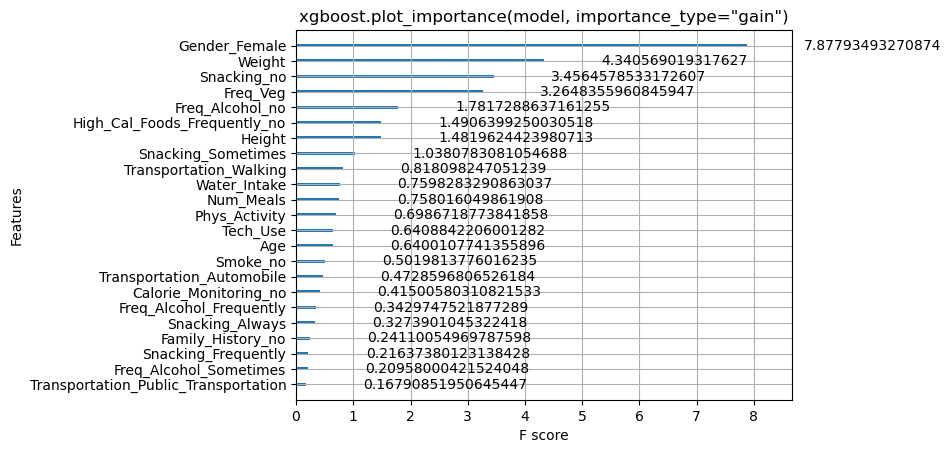
Task: Click the Features y-axis label
Action: [x=16, y=216]
